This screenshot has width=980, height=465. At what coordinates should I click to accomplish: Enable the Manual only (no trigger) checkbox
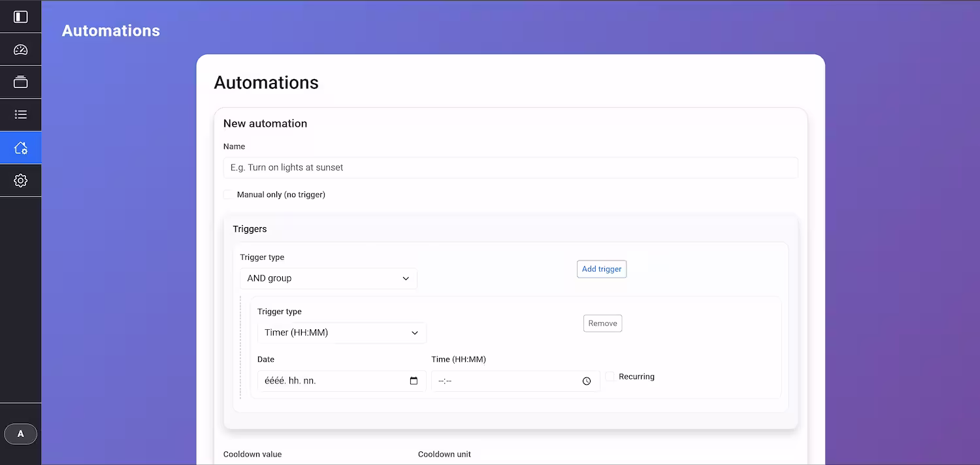coord(227,194)
